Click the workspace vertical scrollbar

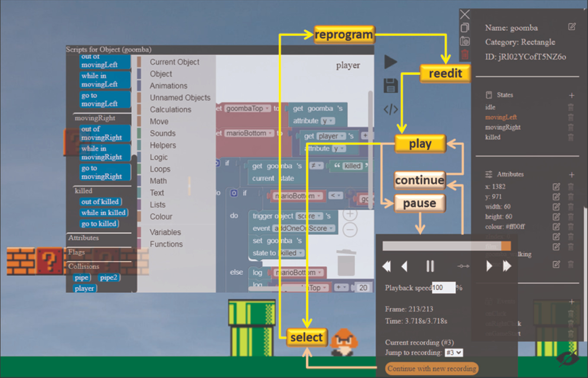tap(370, 149)
